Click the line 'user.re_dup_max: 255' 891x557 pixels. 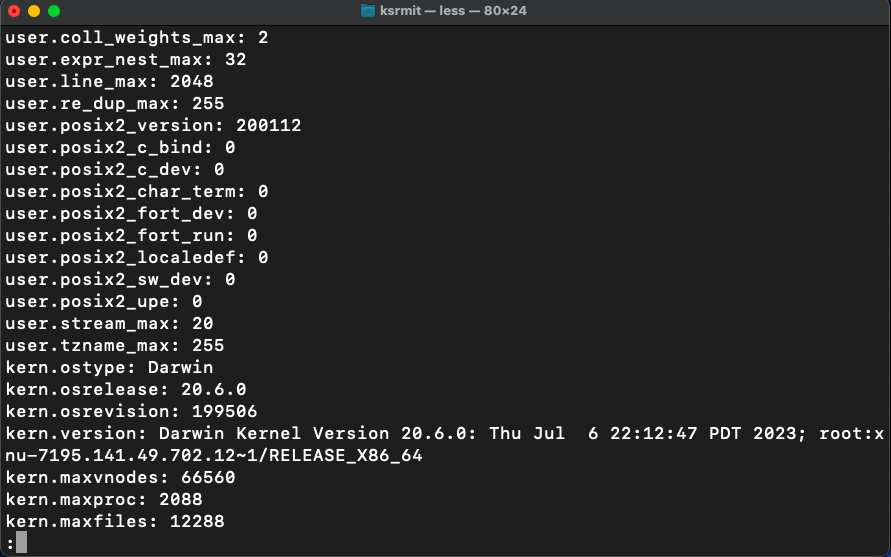coord(115,103)
